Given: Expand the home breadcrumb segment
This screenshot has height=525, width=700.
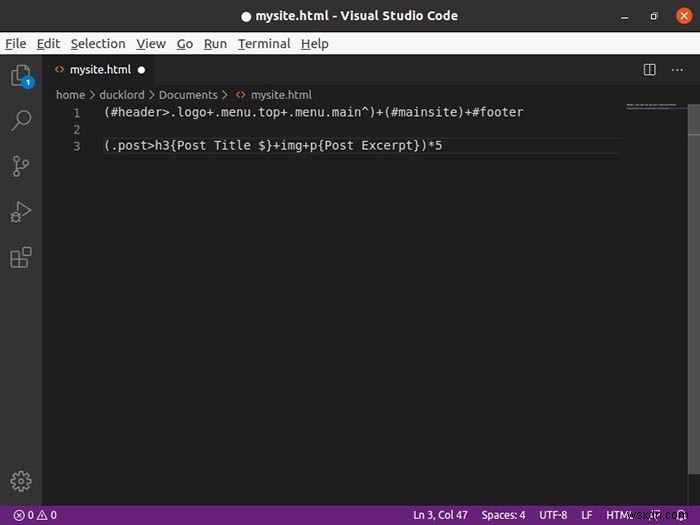Looking at the screenshot, I should (x=71, y=95).
